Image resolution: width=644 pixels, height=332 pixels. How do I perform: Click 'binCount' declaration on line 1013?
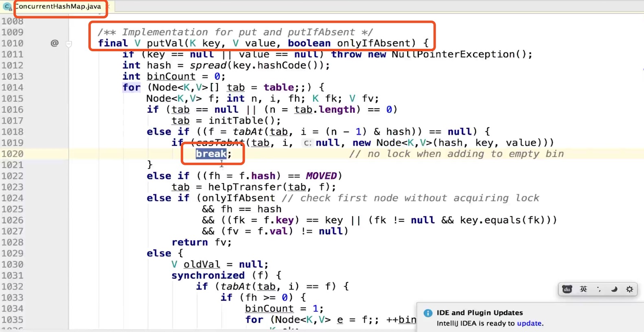tap(171, 76)
